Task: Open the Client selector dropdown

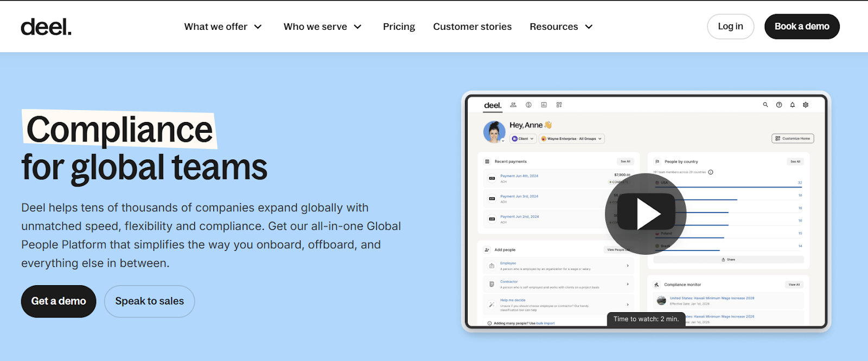Action: coord(523,139)
